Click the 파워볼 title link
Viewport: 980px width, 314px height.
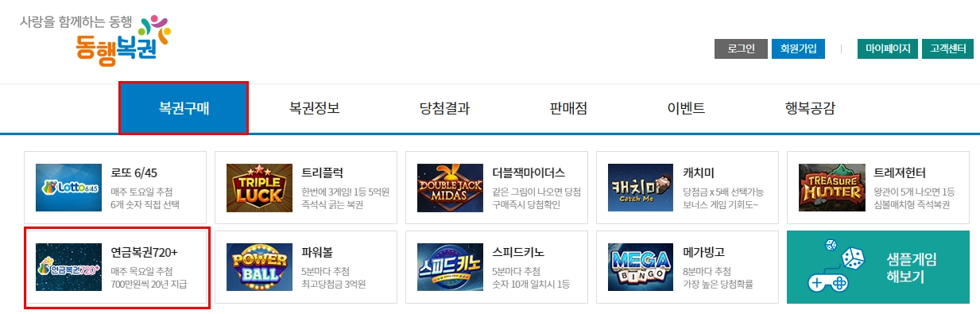click(317, 252)
